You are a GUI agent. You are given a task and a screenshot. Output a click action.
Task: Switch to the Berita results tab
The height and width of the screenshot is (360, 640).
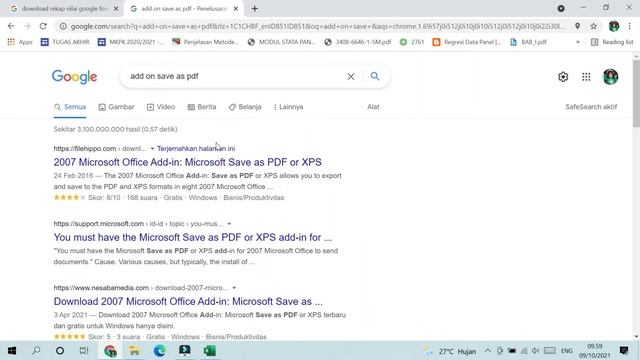202,107
